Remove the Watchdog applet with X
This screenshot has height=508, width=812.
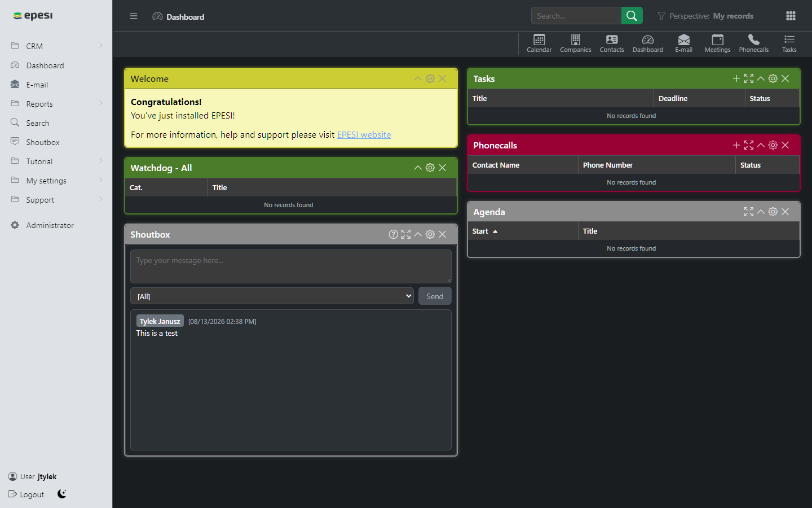click(443, 168)
